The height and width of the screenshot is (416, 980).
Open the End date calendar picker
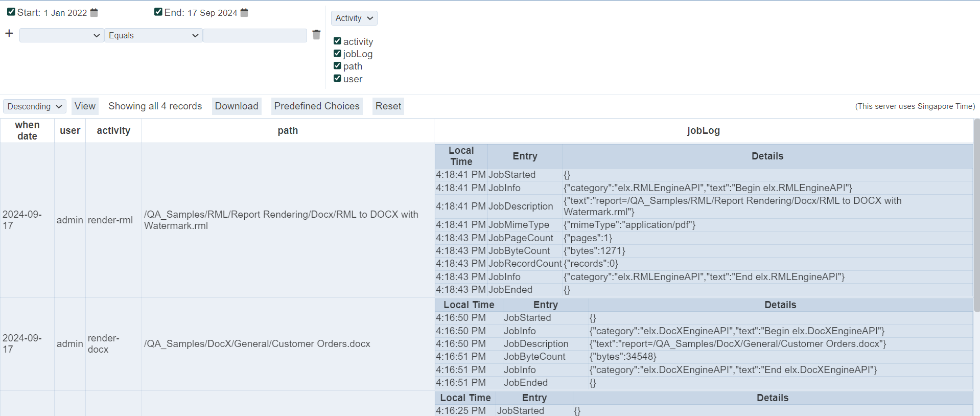pyautogui.click(x=244, y=13)
